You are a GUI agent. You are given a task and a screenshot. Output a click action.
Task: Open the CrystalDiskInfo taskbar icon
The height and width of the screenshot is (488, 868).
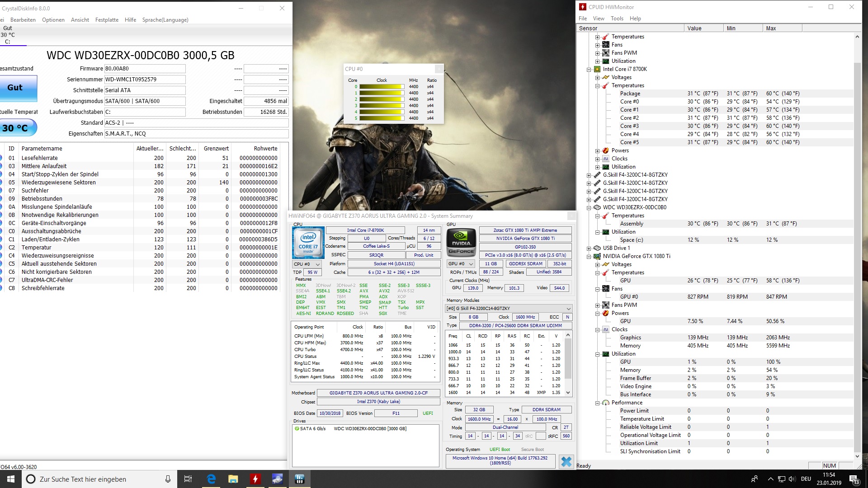pyautogui.click(x=278, y=479)
